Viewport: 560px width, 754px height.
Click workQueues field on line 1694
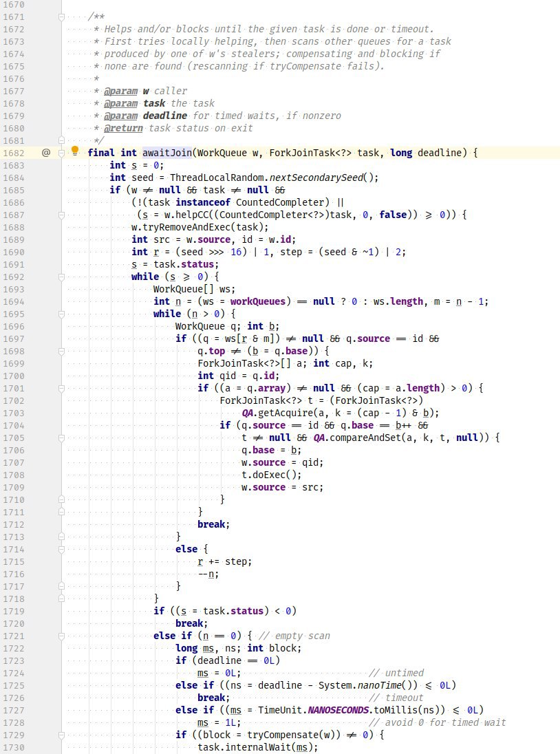pyautogui.click(x=258, y=301)
